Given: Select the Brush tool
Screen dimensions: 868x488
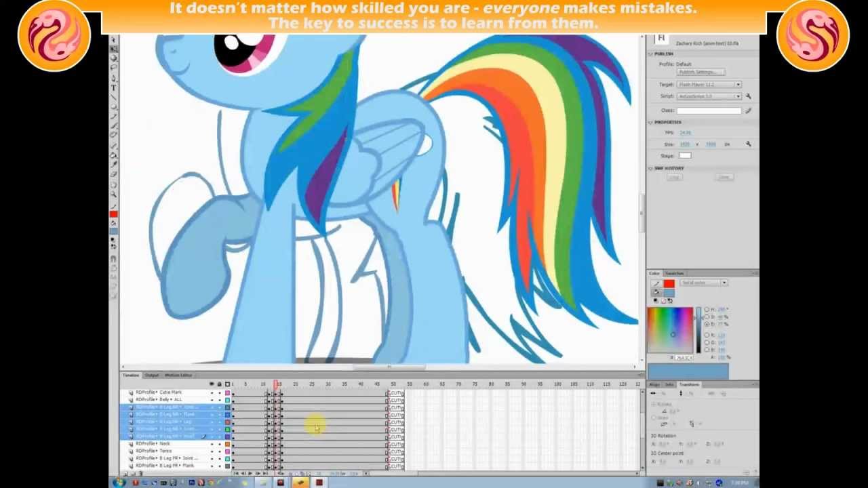Looking at the screenshot, I should click(x=114, y=126).
